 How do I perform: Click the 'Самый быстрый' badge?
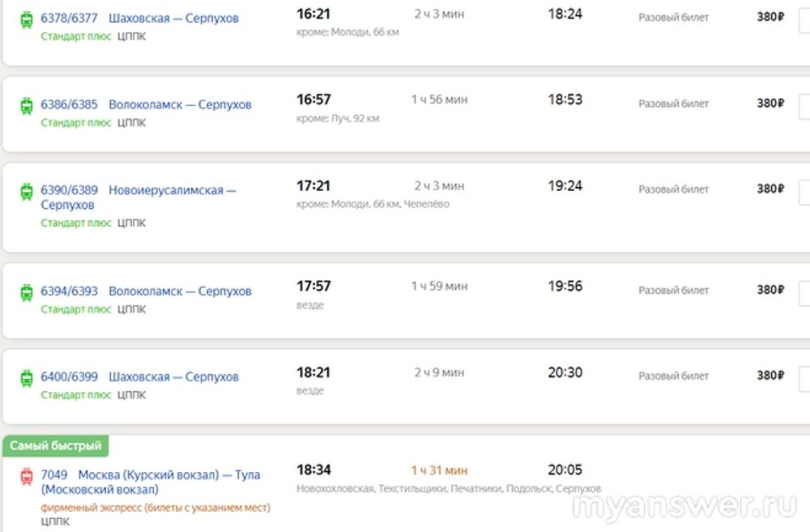[56, 445]
